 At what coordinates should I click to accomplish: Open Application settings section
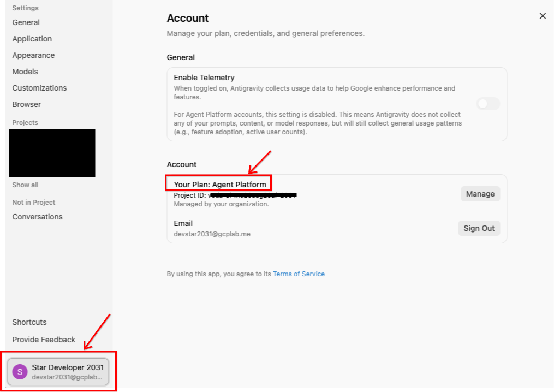click(32, 39)
